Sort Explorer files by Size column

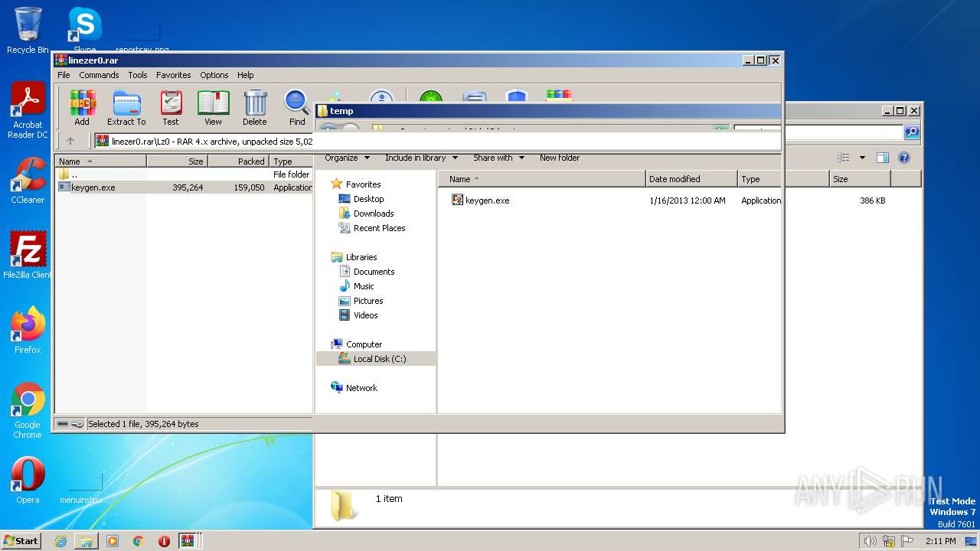tap(860, 179)
